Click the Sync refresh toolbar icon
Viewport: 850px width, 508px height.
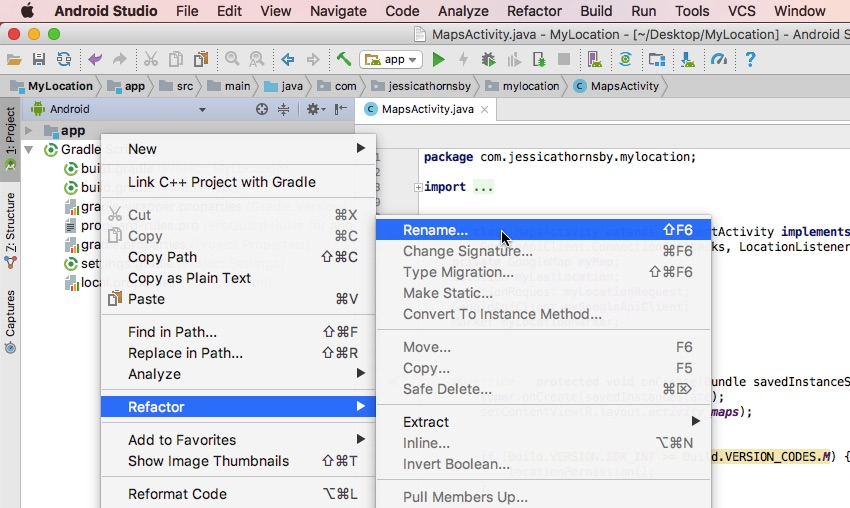(64, 60)
